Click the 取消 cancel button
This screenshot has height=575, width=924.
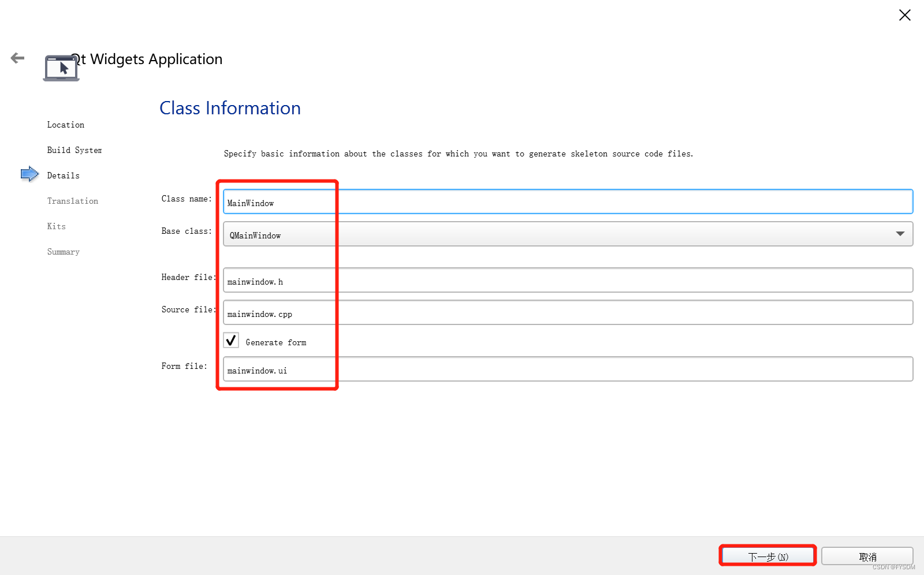pyautogui.click(x=867, y=556)
